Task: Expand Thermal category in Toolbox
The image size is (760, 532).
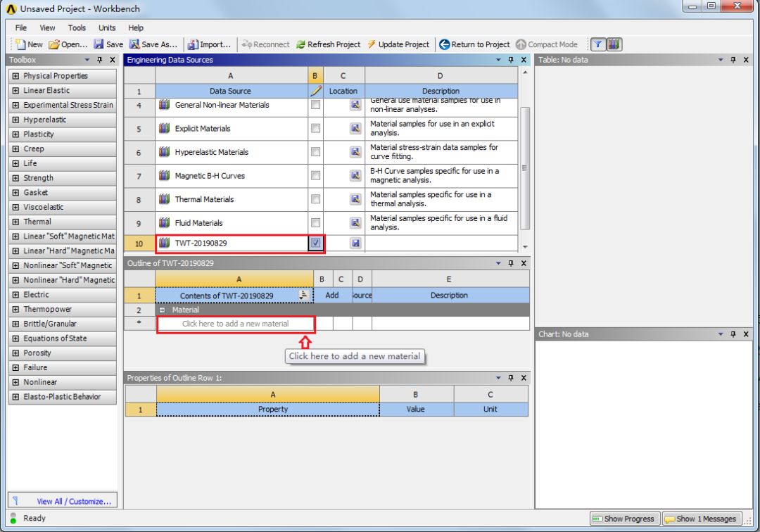Action: click(x=15, y=222)
